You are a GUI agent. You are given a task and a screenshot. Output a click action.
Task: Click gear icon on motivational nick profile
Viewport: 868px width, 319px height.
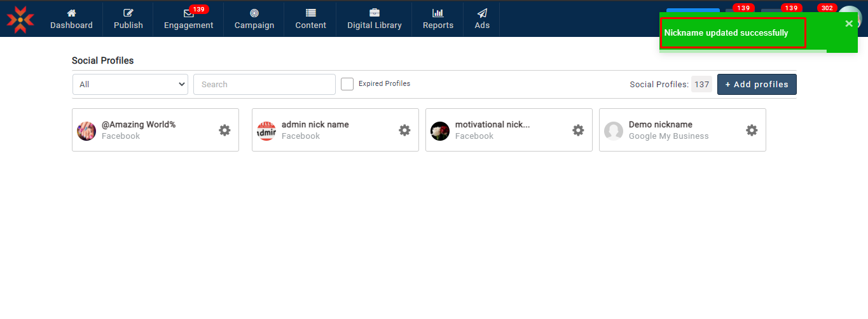tap(578, 130)
